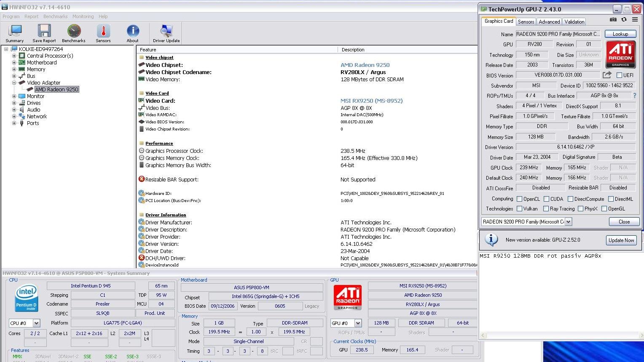Toggle the CUDA checkbox
This screenshot has height=362, width=644.
546,199
